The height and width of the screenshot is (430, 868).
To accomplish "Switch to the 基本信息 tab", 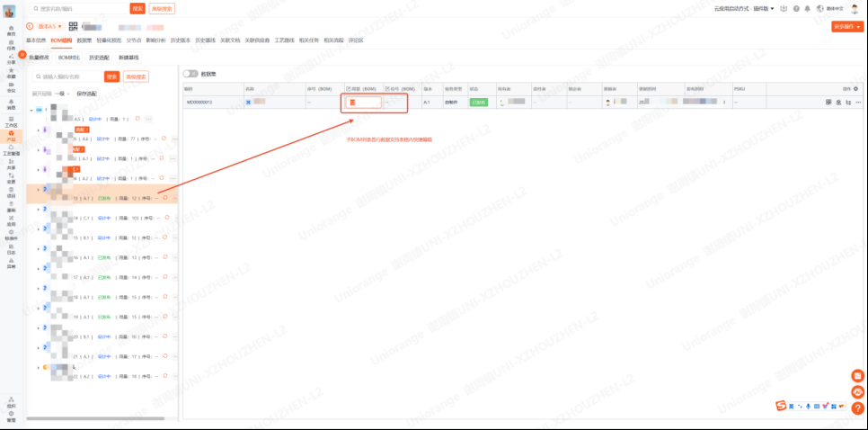I will (x=36, y=40).
